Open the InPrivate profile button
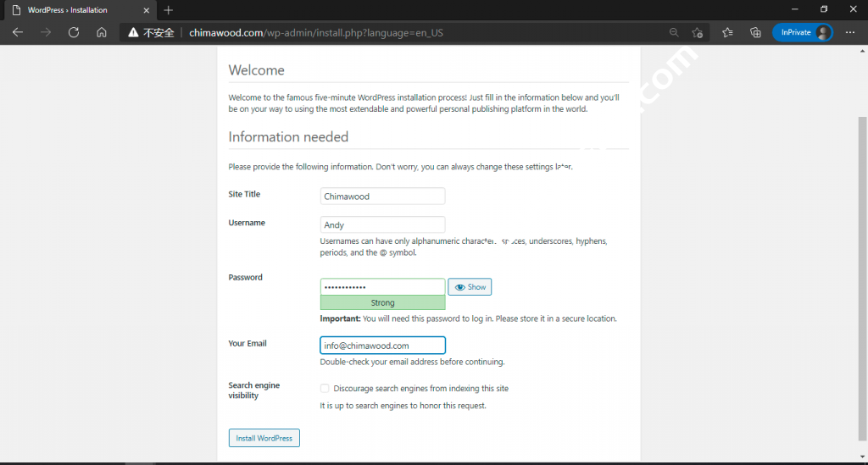Image resolution: width=868 pixels, height=465 pixels. pos(802,32)
